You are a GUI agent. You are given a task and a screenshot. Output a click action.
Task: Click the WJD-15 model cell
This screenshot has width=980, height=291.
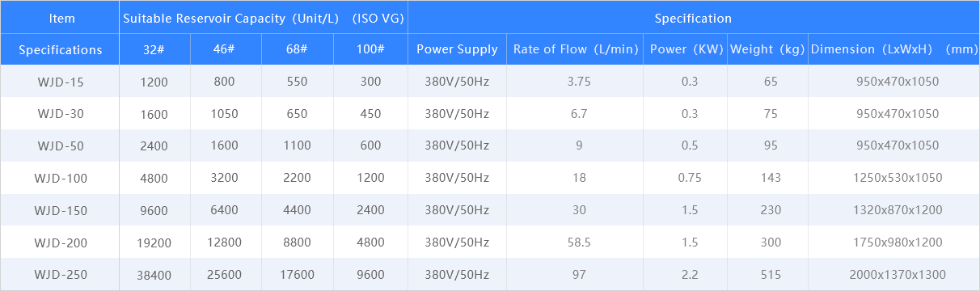pyautogui.click(x=61, y=82)
